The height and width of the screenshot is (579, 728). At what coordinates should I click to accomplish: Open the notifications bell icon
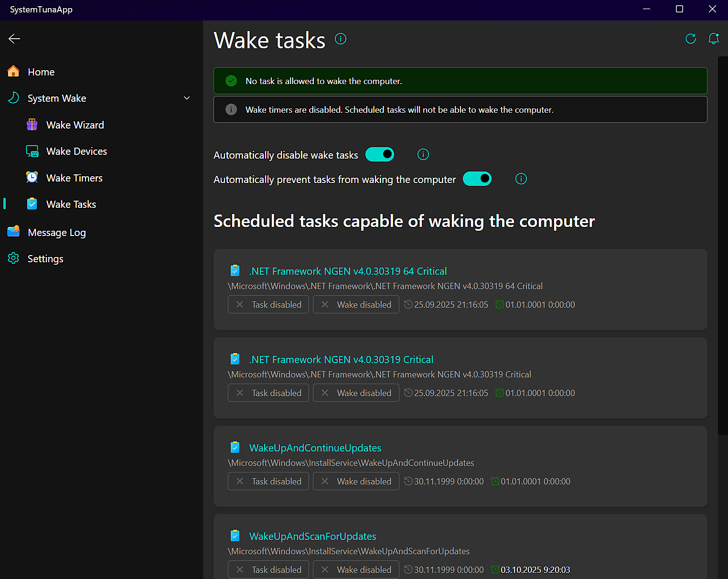pyautogui.click(x=713, y=39)
